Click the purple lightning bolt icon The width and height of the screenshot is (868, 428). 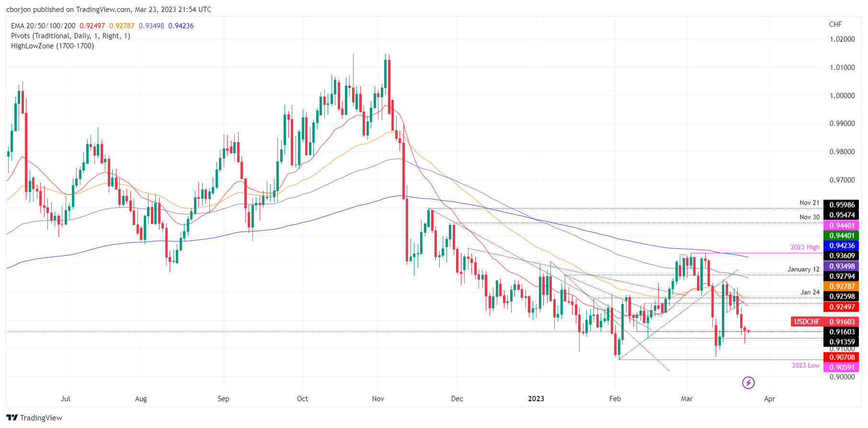[748, 383]
